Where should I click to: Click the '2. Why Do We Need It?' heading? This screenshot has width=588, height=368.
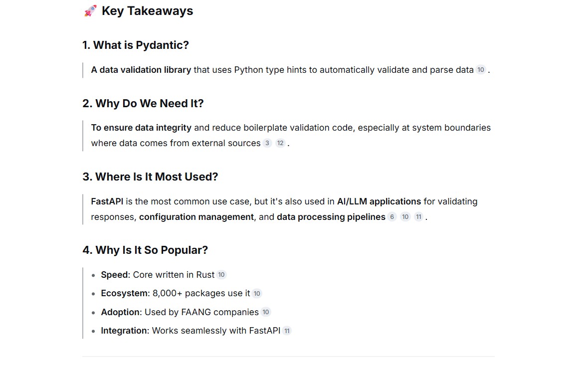pos(143,103)
